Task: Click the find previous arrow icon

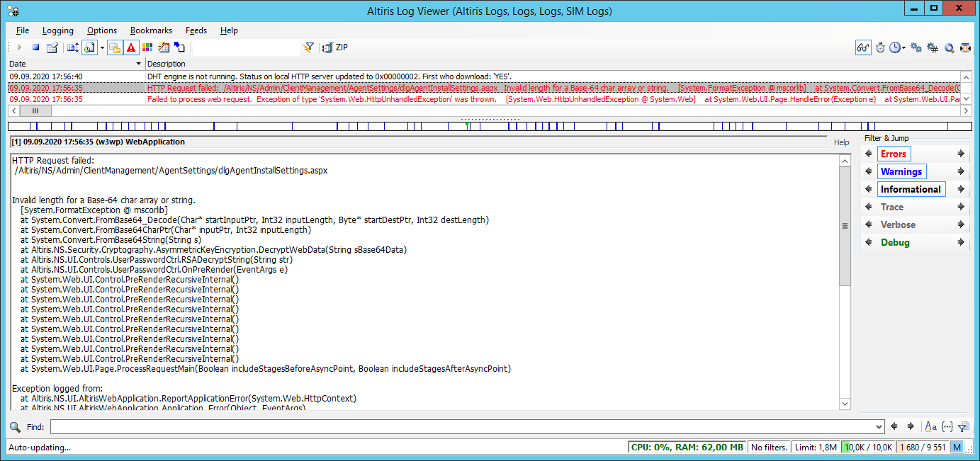Action: coord(894,426)
